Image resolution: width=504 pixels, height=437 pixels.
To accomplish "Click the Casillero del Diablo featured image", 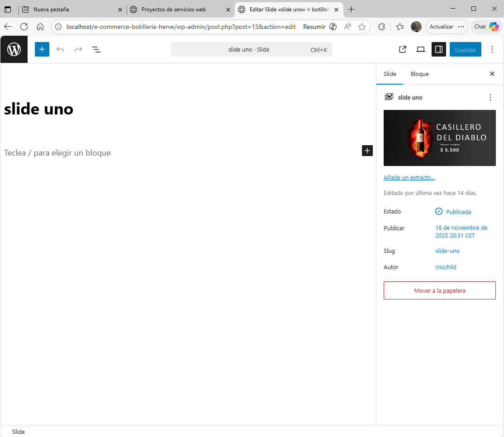I will coord(439,138).
